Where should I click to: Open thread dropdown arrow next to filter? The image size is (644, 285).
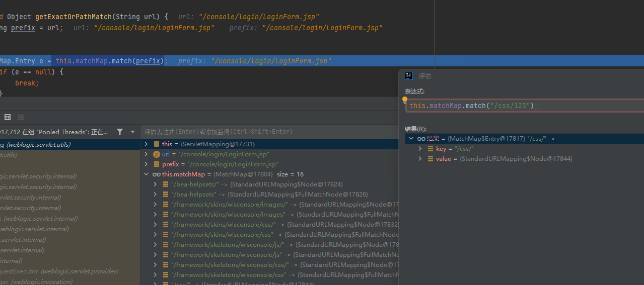pyautogui.click(x=133, y=132)
